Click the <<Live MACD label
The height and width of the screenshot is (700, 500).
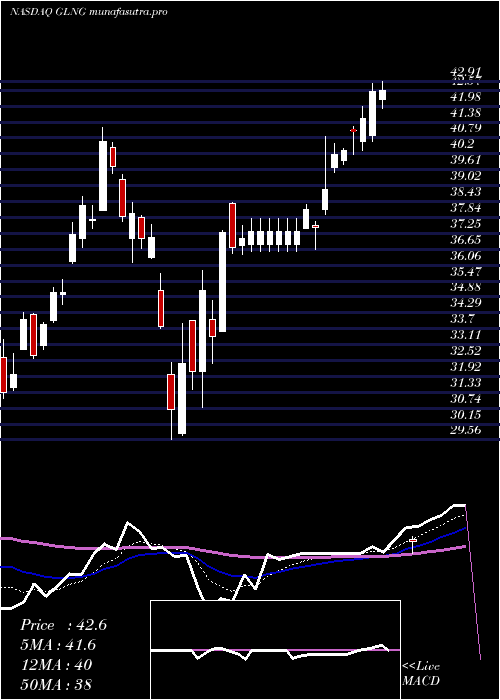(421, 674)
